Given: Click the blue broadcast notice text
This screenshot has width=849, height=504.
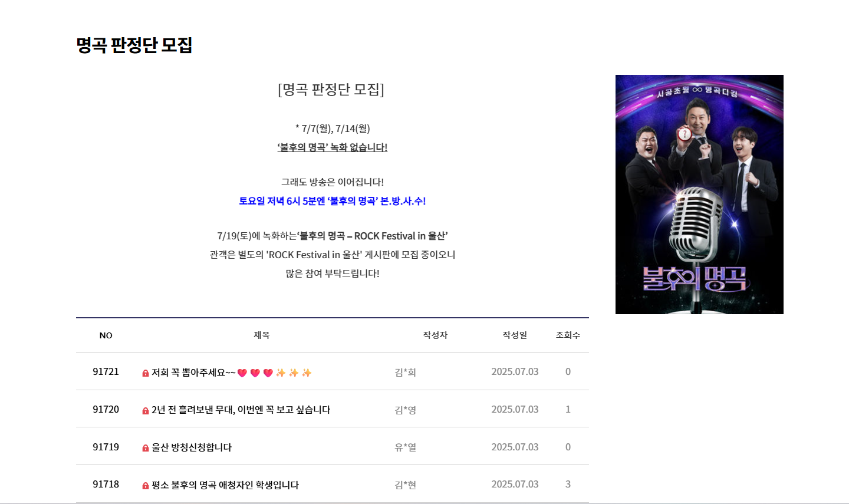Looking at the screenshot, I should (x=332, y=201).
